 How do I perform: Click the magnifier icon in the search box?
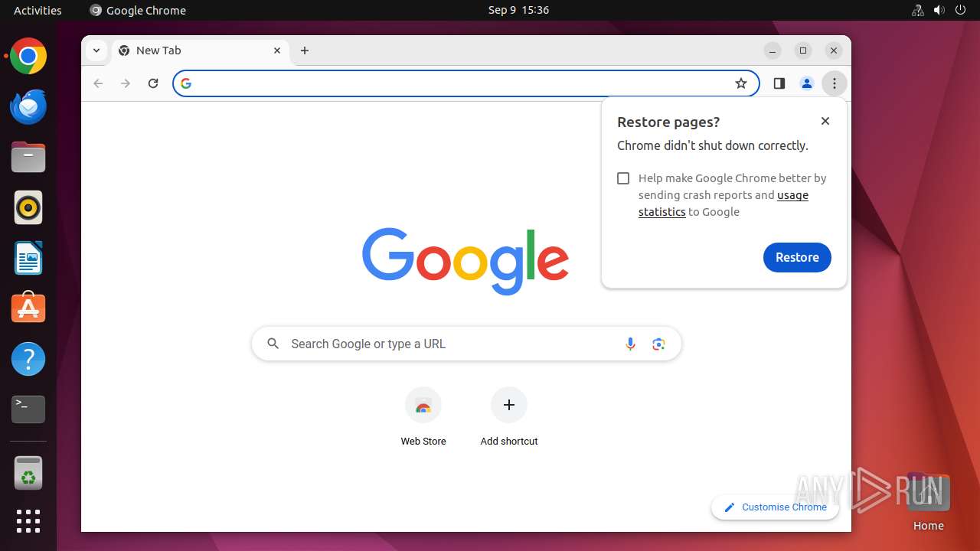[273, 344]
